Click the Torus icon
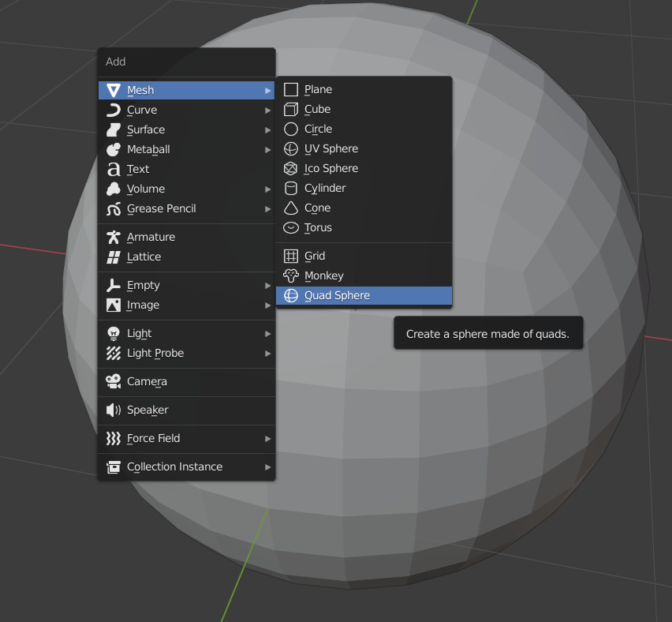This screenshot has width=672, height=622. click(290, 227)
